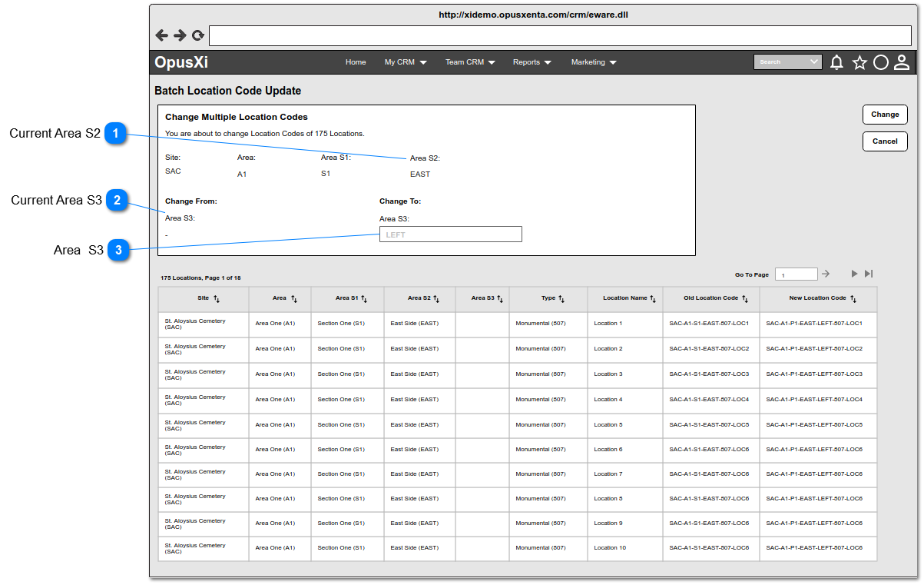Sort table by Site column
The image size is (924, 585).
coord(217,298)
